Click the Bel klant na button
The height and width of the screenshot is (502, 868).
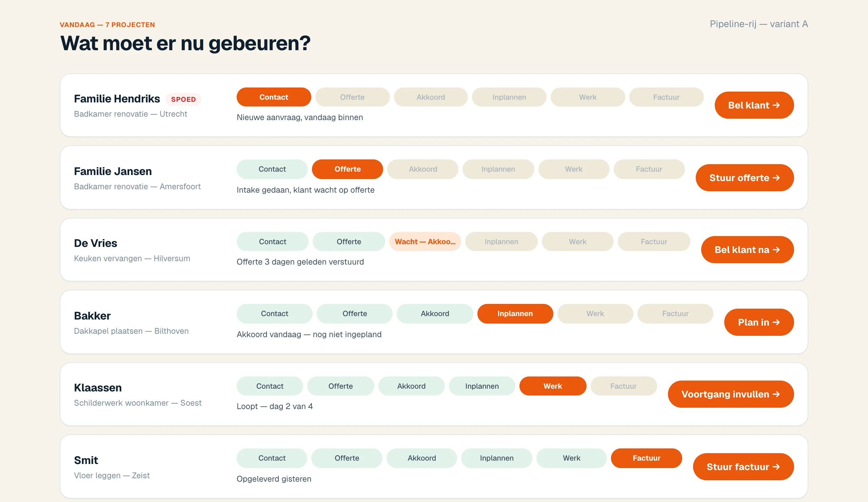[x=747, y=250]
